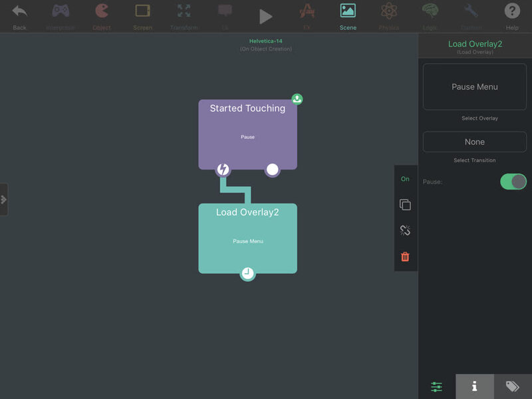Click the Load Overlay2 panel title
The image size is (532, 399).
point(475,44)
